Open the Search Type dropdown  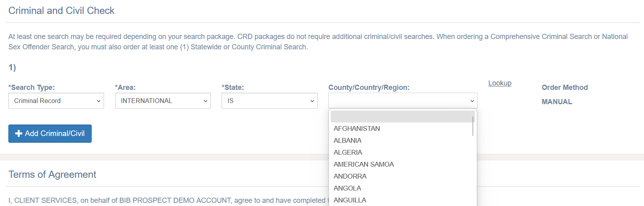(56, 101)
